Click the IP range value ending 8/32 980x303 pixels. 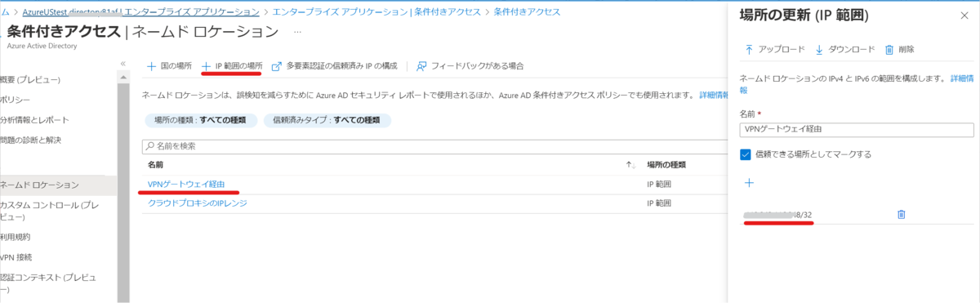777,215
